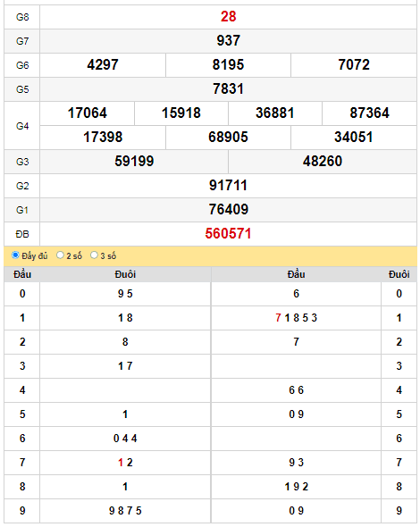Click the left 'Đầu' column header
The image size is (420, 527).
(x=22, y=274)
